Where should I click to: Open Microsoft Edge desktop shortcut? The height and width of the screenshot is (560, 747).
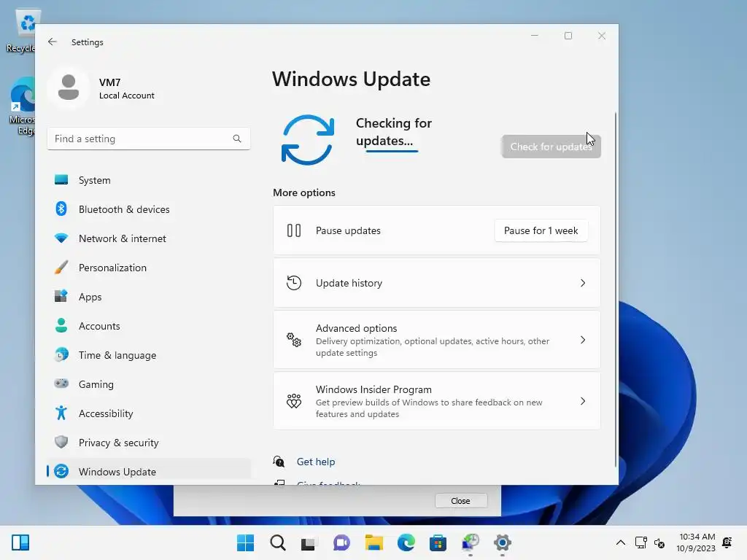pos(22,106)
